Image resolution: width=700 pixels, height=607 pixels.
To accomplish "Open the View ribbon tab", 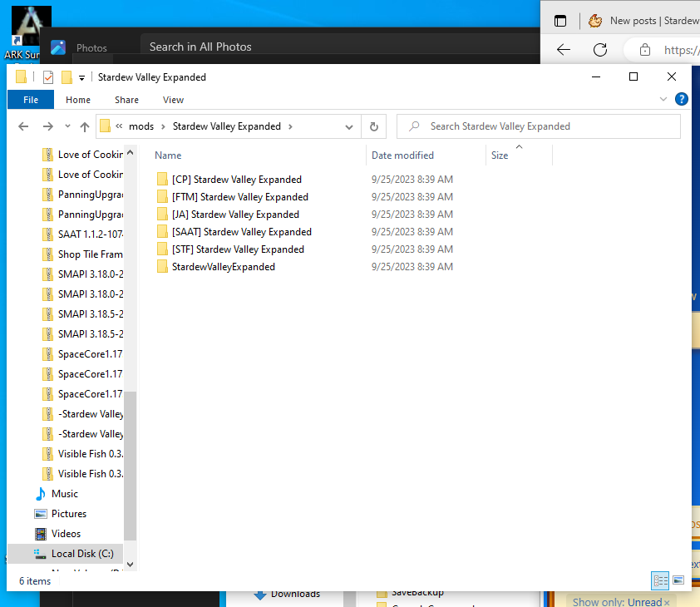I will pyautogui.click(x=173, y=100).
